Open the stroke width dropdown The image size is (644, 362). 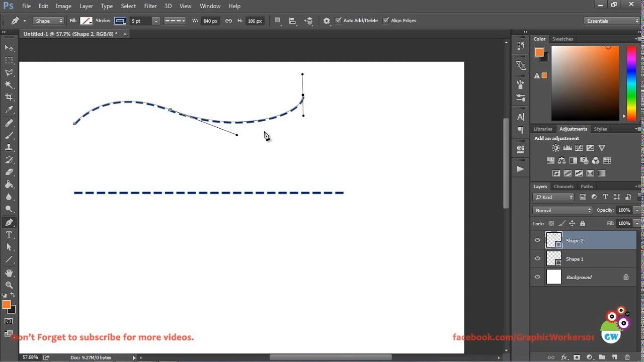click(155, 21)
